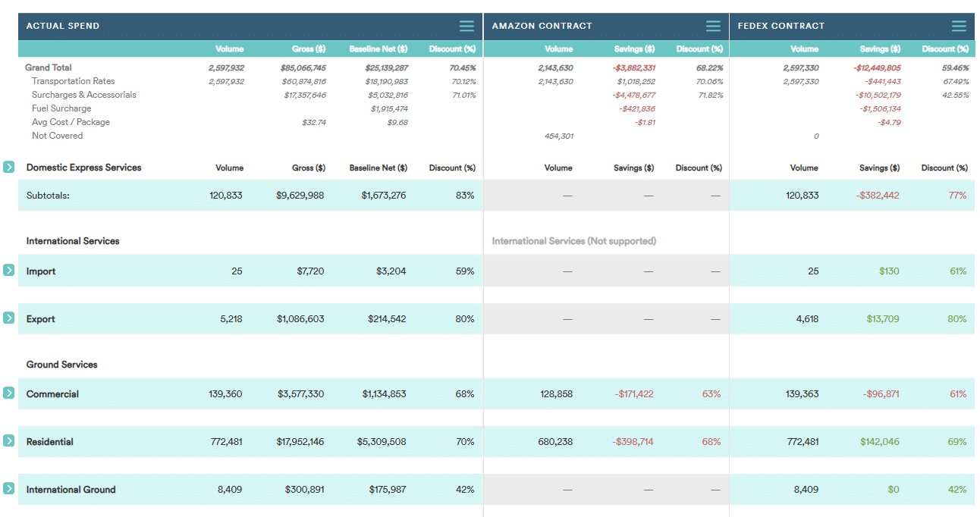Click Amazon grand total savings -$3,882,331
Image resolution: width=980 pixels, height=517 pixels.
[633, 67]
